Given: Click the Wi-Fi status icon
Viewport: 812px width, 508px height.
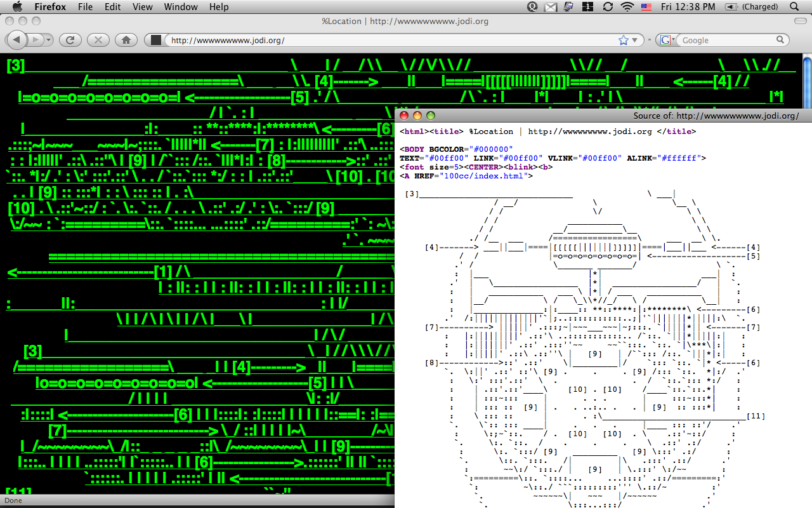Looking at the screenshot, I should [x=627, y=7].
